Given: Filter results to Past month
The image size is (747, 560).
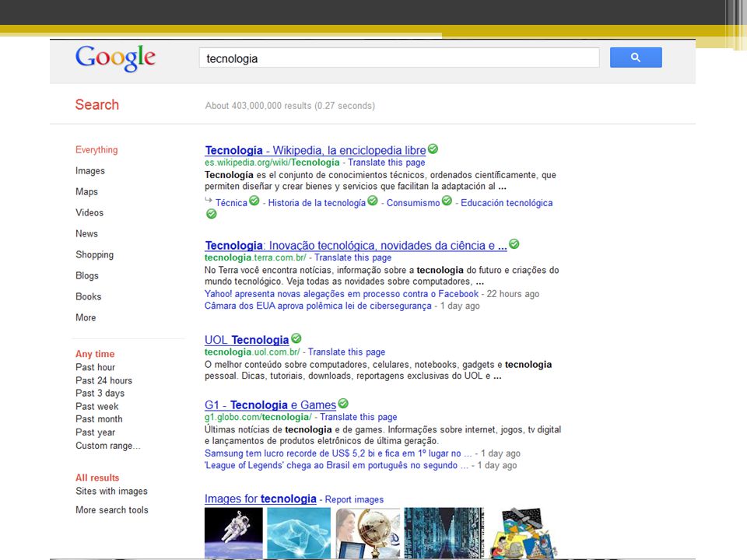Looking at the screenshot, I should click(x=99, y=419).
